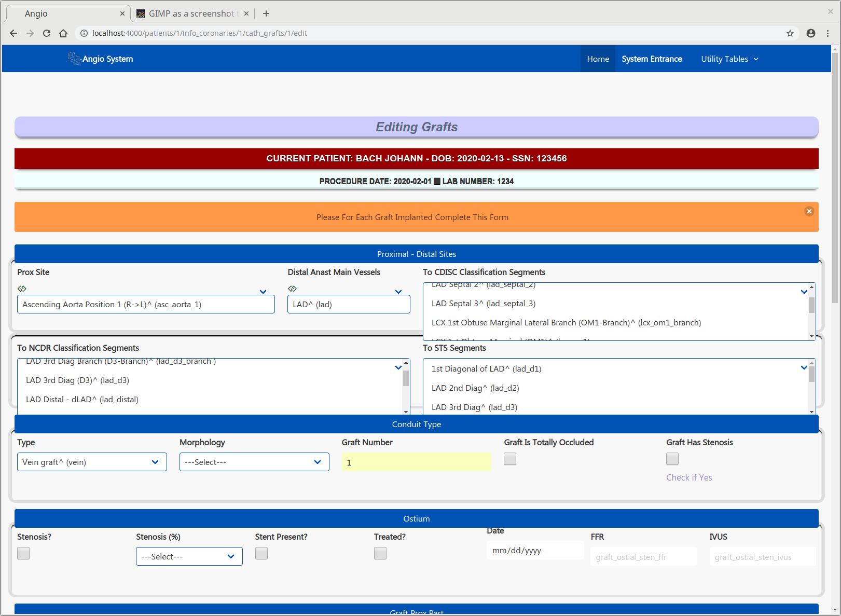Open the Ostium Stenosis (%) dropdown

point(189,556)
